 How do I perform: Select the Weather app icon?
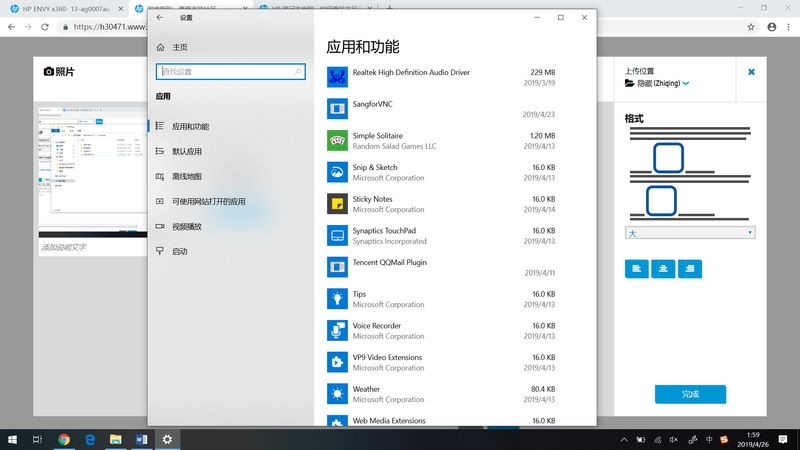(337, 393)
